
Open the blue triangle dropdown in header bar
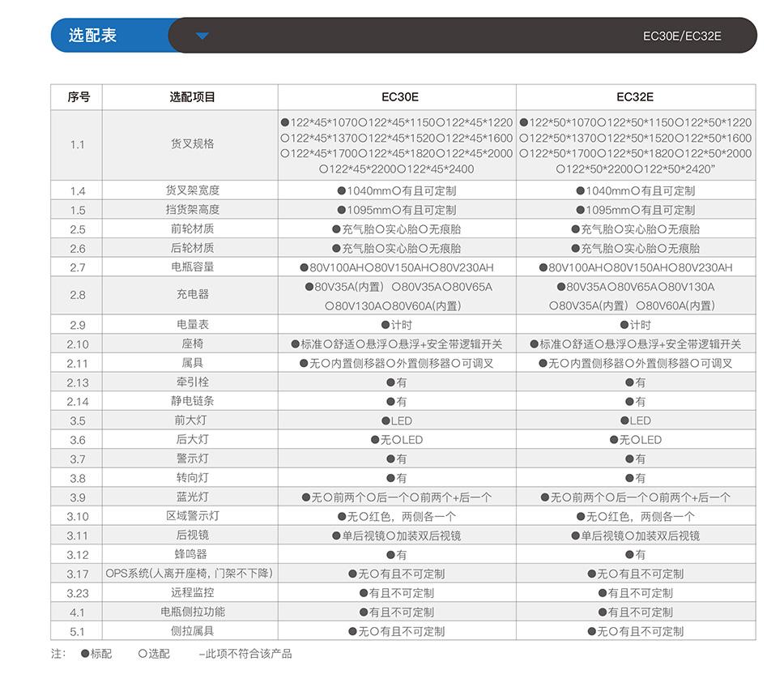pyautogui.click(x=202, y=36)
